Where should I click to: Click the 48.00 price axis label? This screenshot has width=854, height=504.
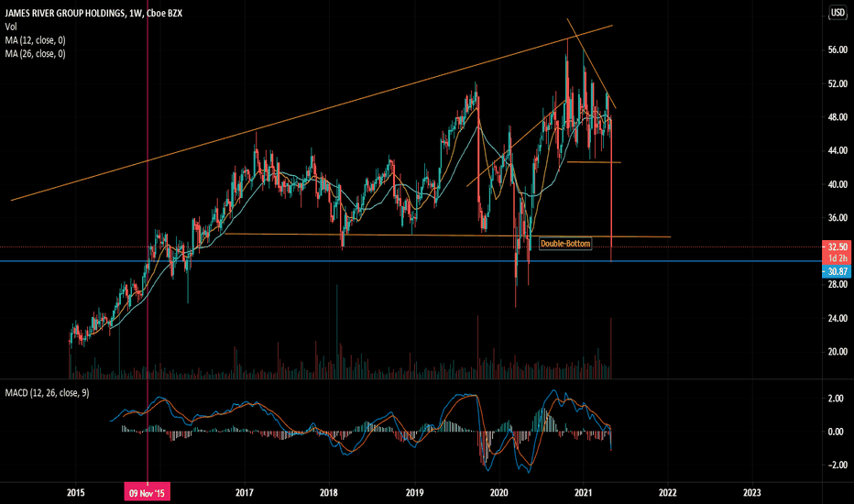click(x=838, y=117)
